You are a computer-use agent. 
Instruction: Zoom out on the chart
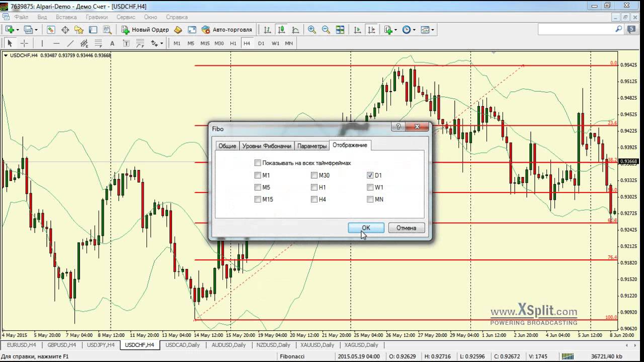(x=326, y=30)
